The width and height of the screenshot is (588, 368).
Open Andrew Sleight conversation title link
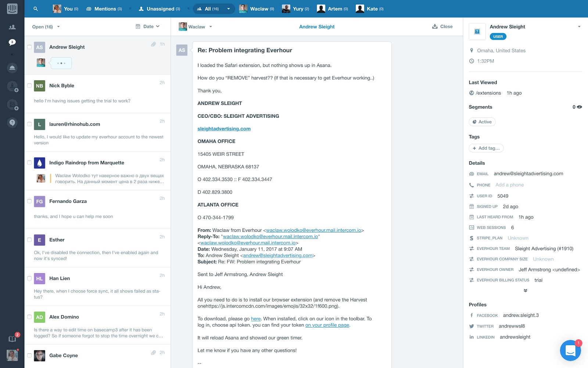click(317, 27)
